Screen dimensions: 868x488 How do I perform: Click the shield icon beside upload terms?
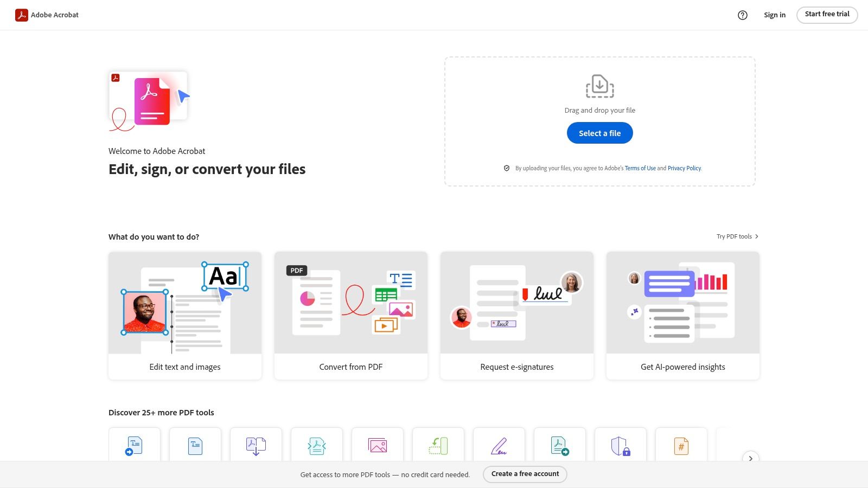[x=507, y=168]
